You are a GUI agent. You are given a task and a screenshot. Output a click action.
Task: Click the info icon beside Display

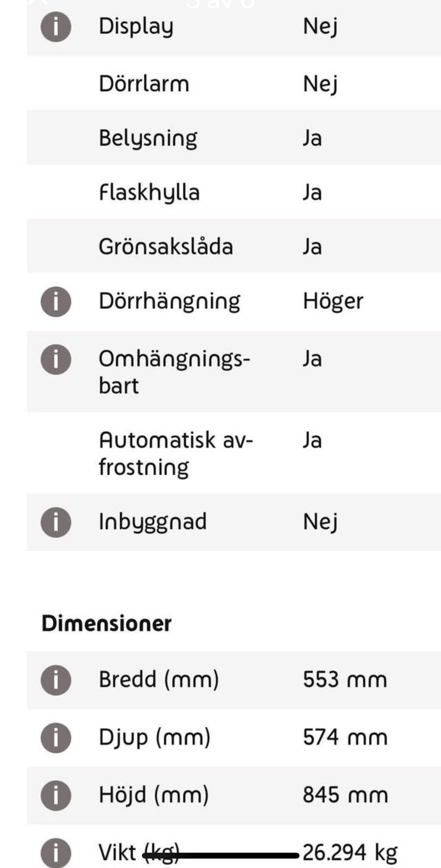[56, 27]
